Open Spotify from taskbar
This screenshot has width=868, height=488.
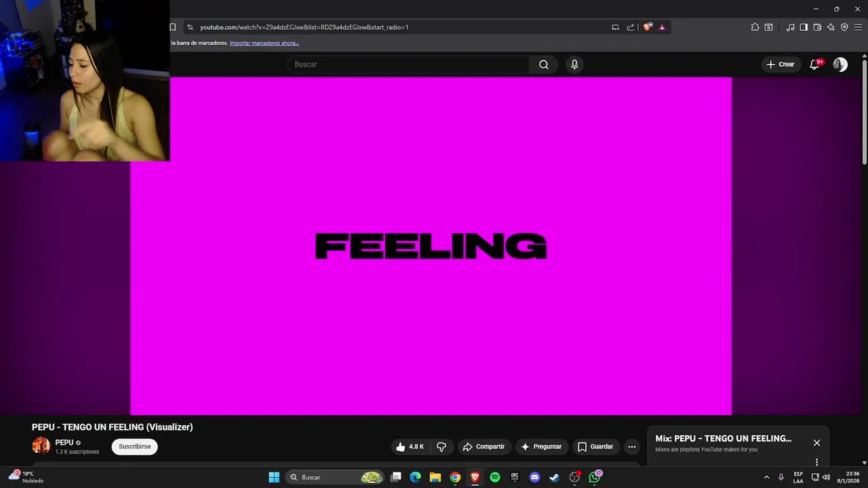495,477
